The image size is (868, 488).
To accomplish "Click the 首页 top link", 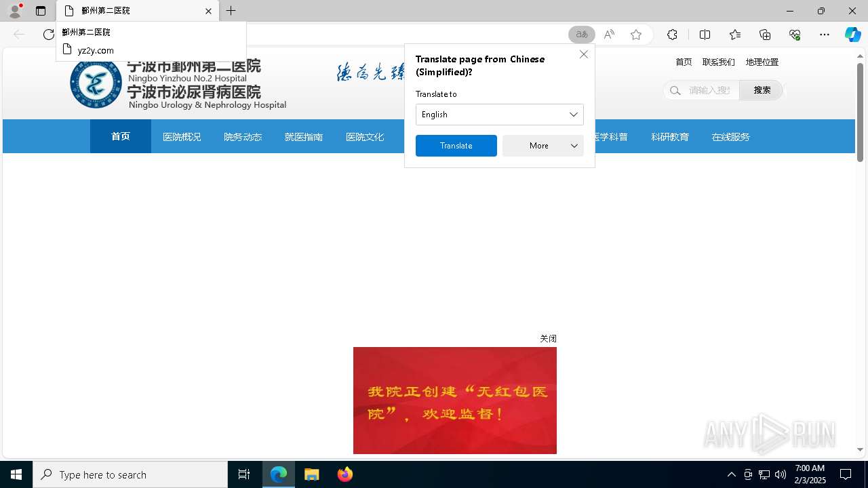I will (684, 62).
